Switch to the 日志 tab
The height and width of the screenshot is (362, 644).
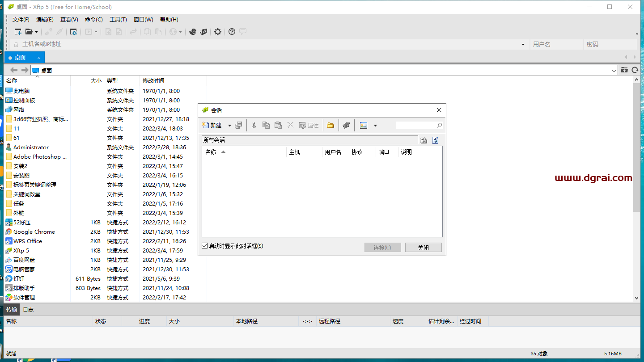tap(28, 310)
